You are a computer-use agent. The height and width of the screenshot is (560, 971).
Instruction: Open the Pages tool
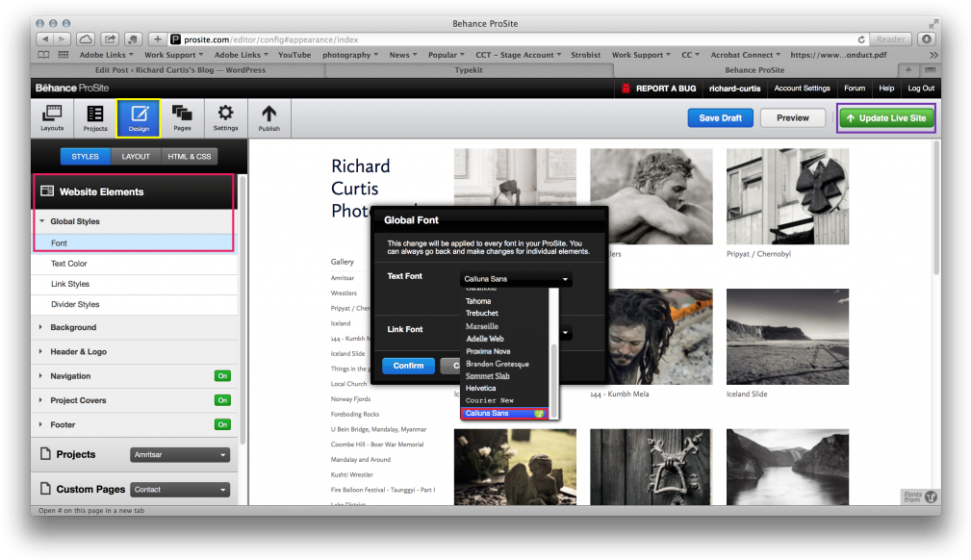point(182,117)
